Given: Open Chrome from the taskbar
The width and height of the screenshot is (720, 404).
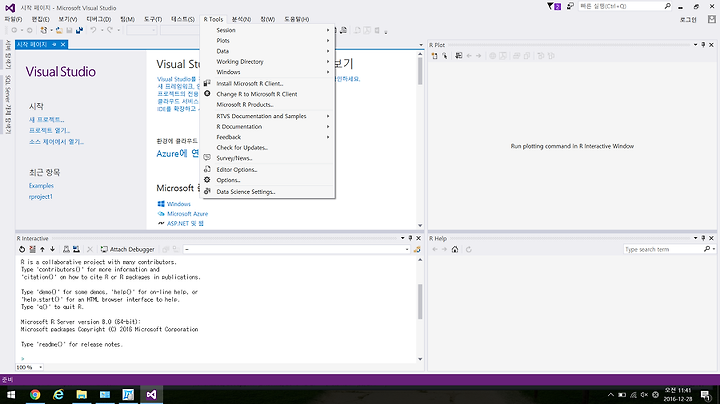Looking at the screenshot, I should [35, 394].
